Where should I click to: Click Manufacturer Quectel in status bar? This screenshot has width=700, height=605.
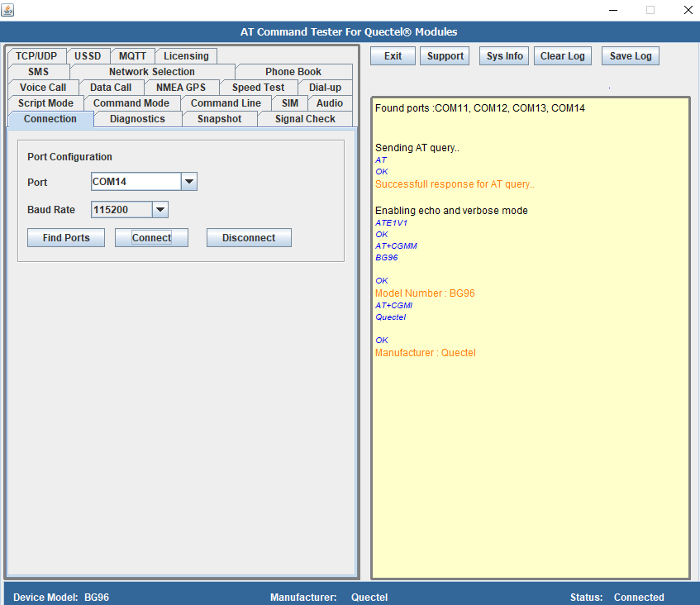click(x=329, y=598)
